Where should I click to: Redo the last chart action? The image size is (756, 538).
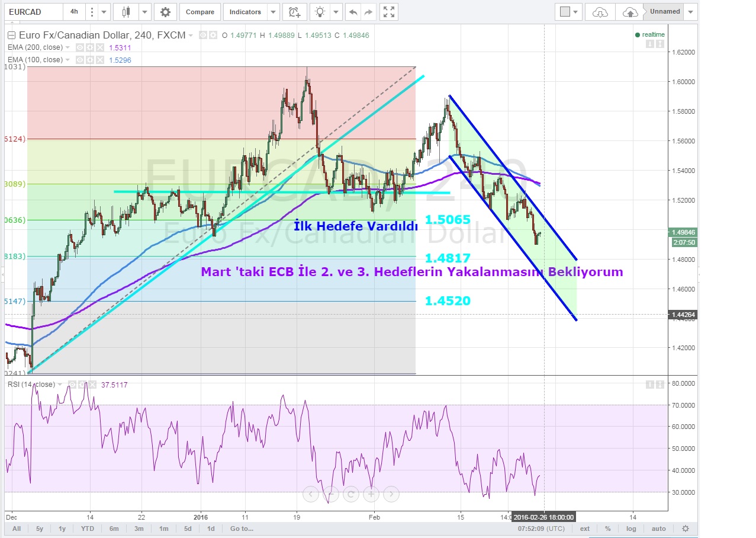coord(368,12)
